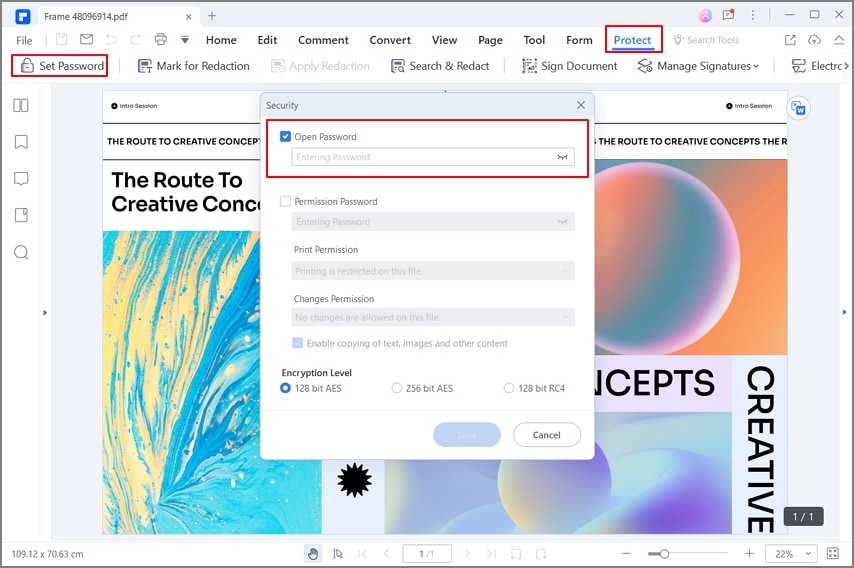Toggle open password visibility eye icon

point(562,157)
